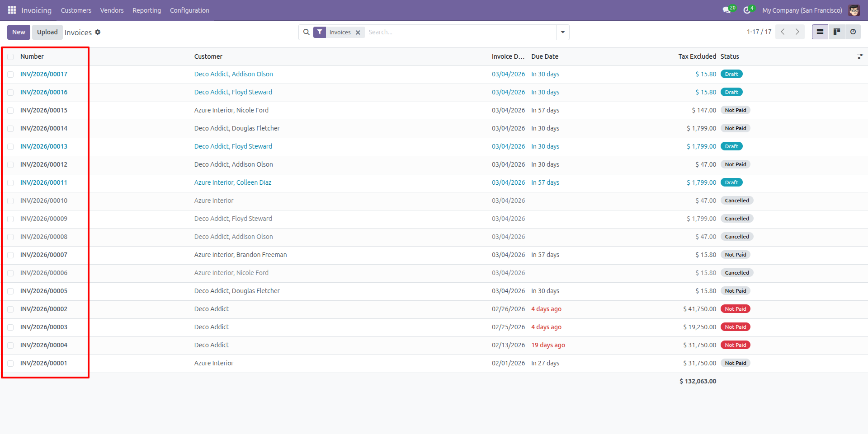Open the Customers menu
868x434 pixels.
(76, 10)
